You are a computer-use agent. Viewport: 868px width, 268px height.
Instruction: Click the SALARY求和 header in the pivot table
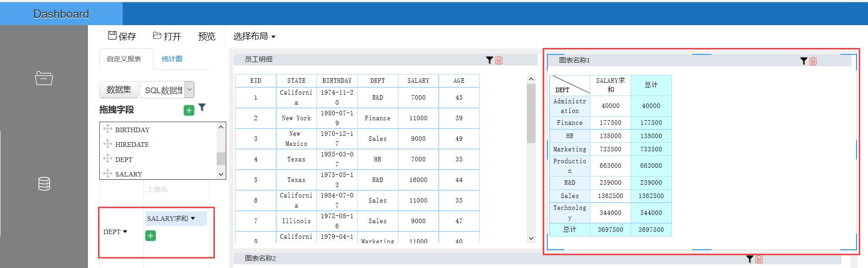coord(611,85)
